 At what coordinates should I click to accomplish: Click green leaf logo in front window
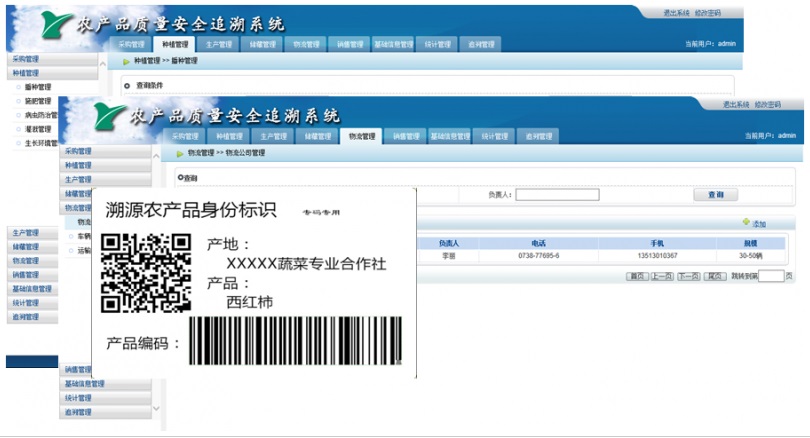[110, 115]
